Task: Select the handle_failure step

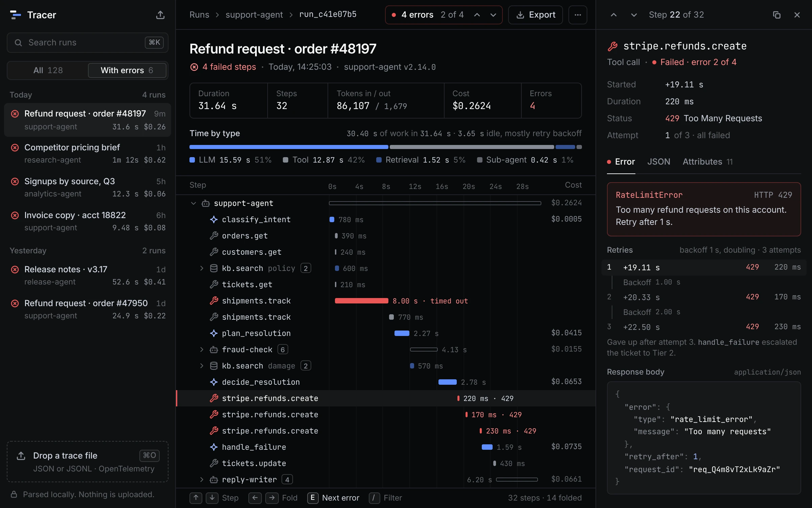Action: point(386,447)
